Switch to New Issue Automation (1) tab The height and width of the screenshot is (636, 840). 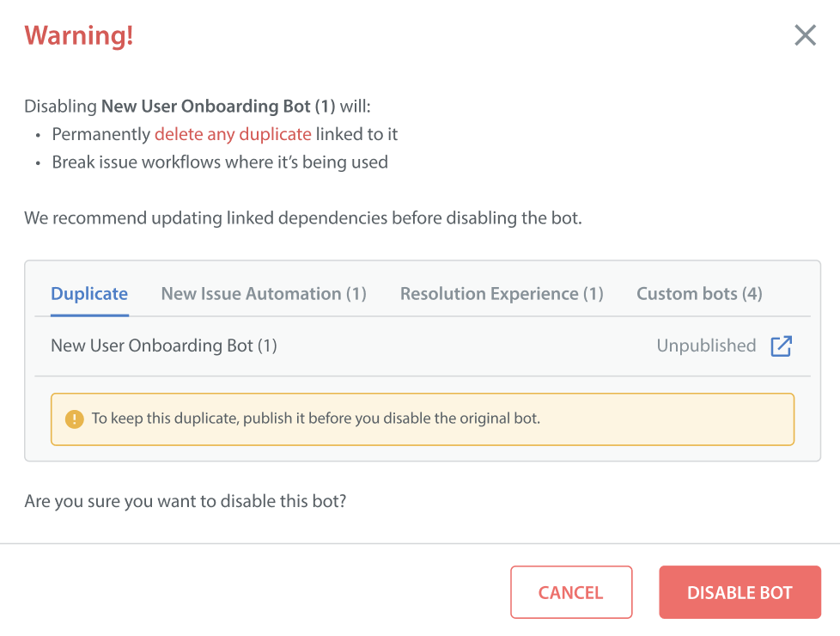(x=264, y=294)
